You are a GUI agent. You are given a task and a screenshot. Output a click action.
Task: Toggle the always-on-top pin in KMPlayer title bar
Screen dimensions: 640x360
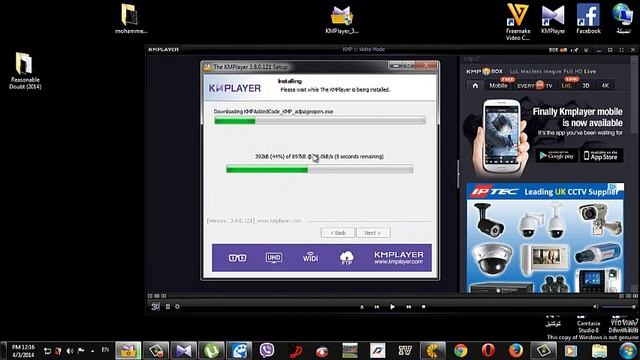click(575, 50)
